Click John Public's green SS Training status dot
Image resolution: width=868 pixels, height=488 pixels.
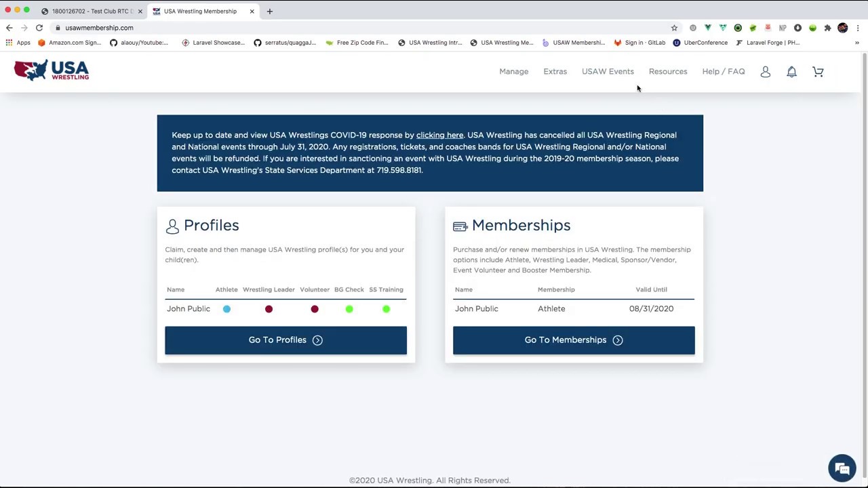(x=386, y=309)
